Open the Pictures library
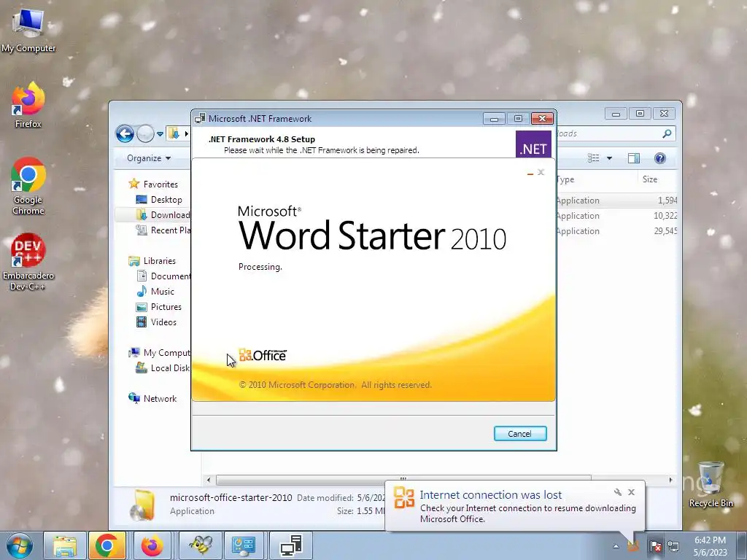 pos(158,307)
